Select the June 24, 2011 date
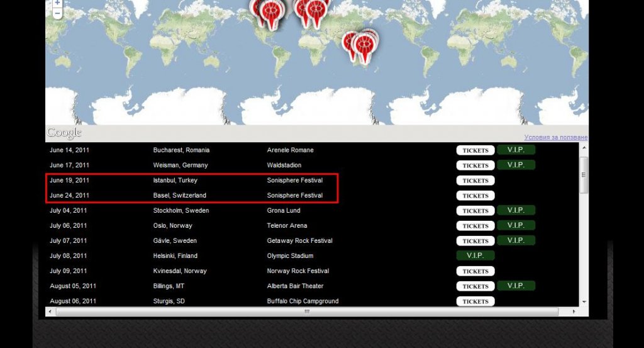644x348 pixels. 69,196
